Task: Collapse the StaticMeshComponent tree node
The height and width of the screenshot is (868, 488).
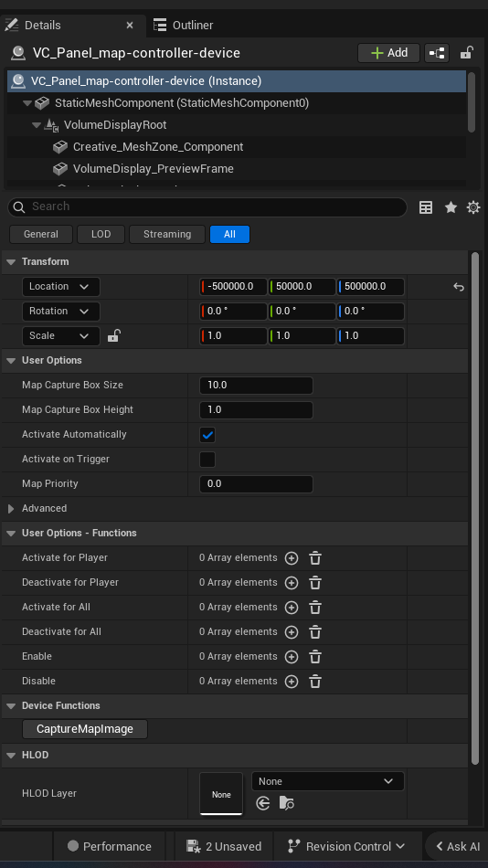Action: tap(27, 103)
